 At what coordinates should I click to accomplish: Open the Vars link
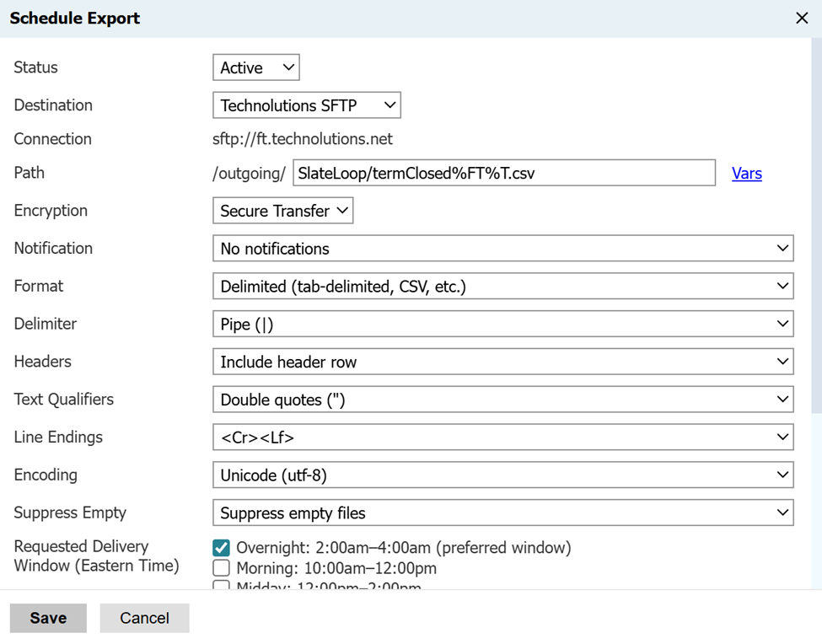746,174
